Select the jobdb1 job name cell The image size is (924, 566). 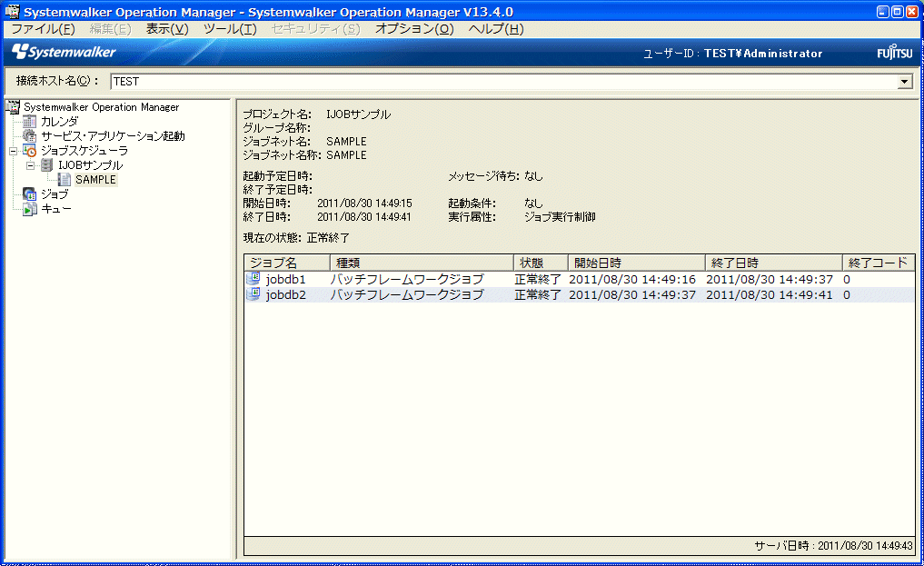[286, 279]
